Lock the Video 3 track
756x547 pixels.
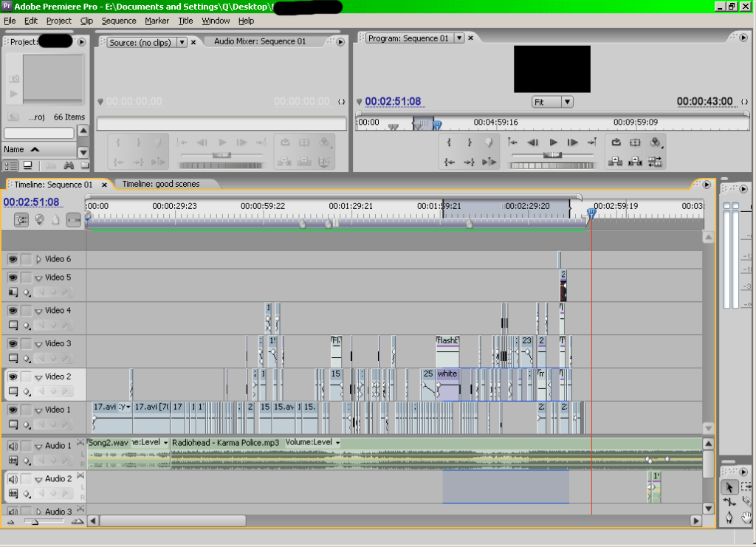click(26, 344)
